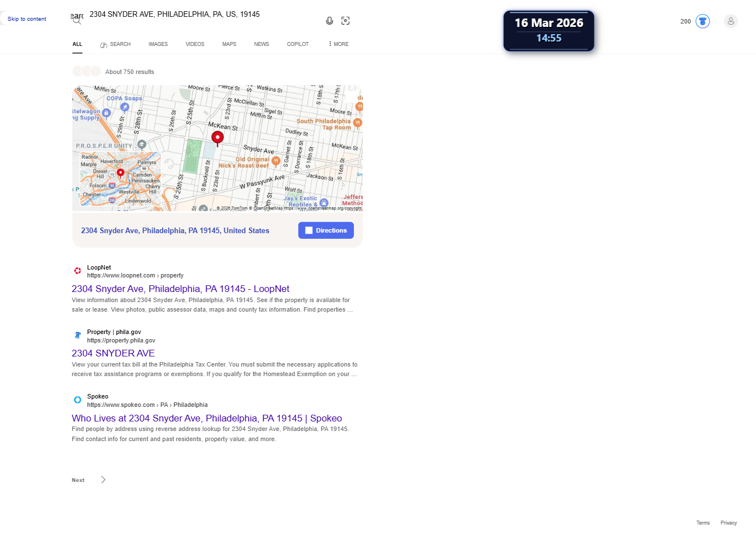Switch to the IMAGES tab
The width and height of the screenshot is (756, 533).
[x=158, y=44]
